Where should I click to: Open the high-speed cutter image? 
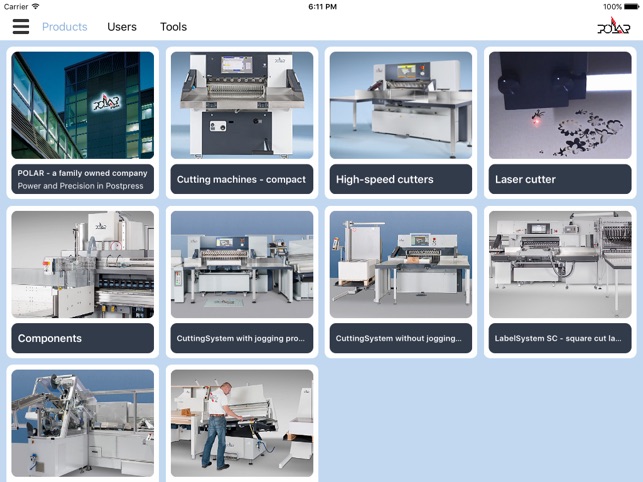coord(401,105)
